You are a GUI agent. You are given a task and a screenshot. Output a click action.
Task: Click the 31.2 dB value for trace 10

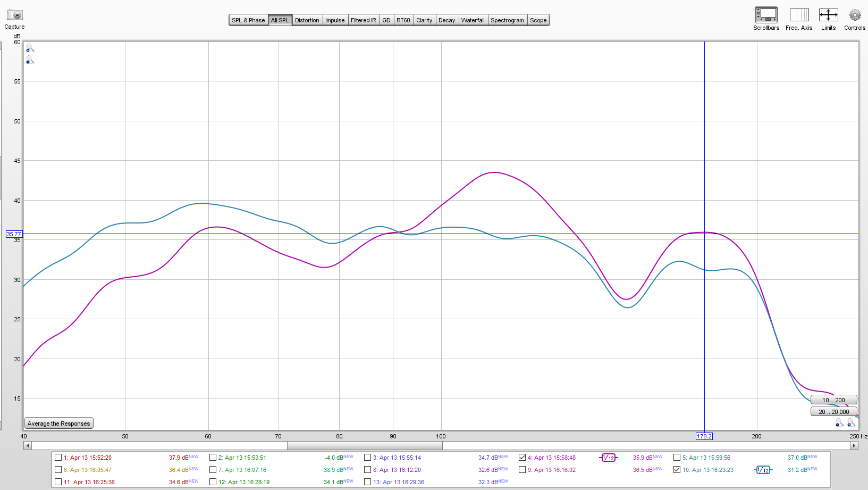pos(797,470)
